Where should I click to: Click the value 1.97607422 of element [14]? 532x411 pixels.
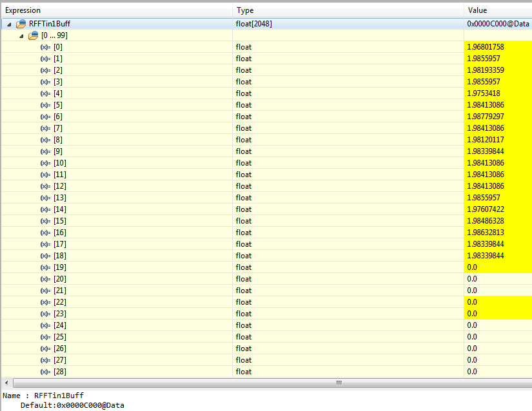tap(486, 209)
